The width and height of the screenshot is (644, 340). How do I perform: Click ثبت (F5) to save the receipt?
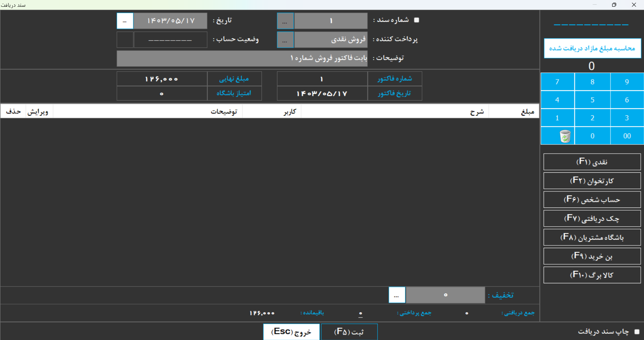[x=349, y=332]
